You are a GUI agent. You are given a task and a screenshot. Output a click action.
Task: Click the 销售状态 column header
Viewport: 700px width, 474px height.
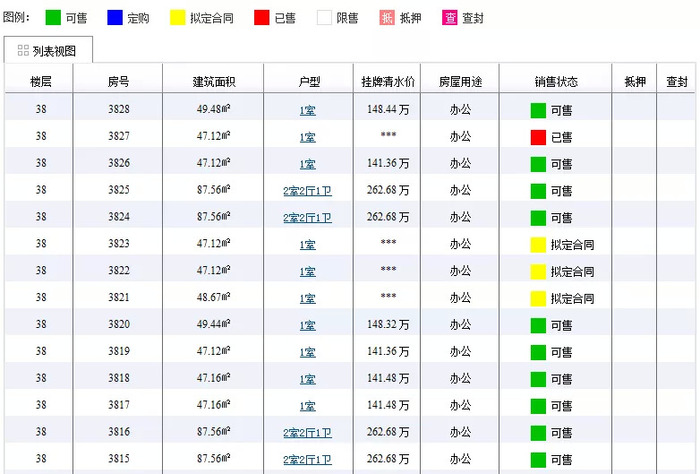pyautogui.click(x=556, y=82)
